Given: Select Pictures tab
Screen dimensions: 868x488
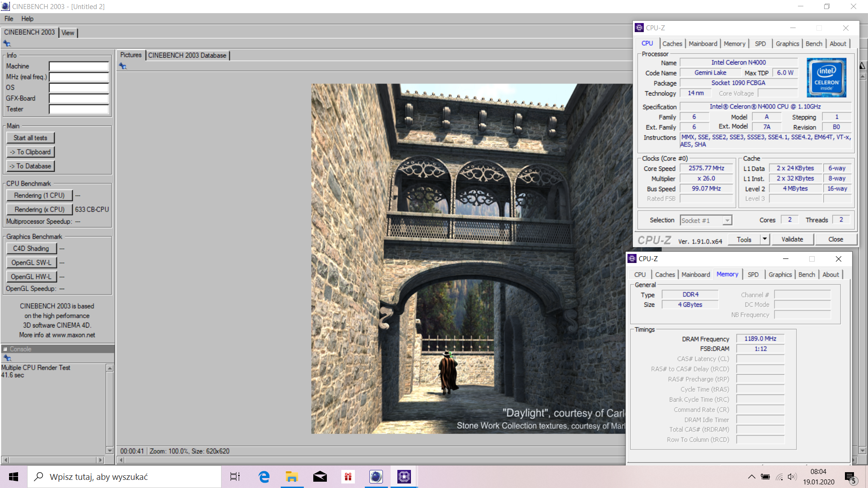Looking at the screenshot, I should (131, 55).
